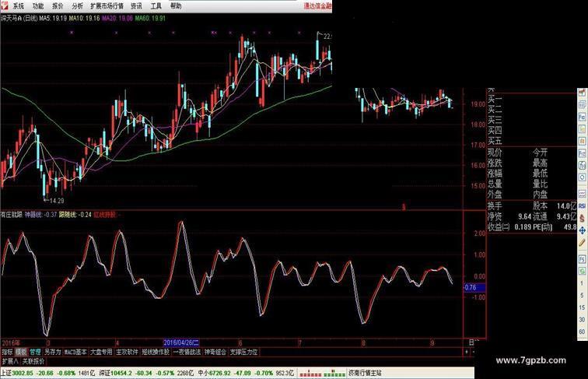Click the 日 period label beside the date axis
The width and height of the screenshot is (588, 379).
pos(472,342)
